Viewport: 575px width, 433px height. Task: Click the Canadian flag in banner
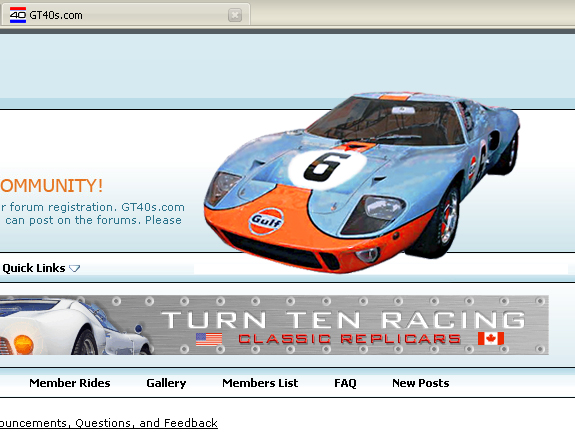tap(491, 338)
